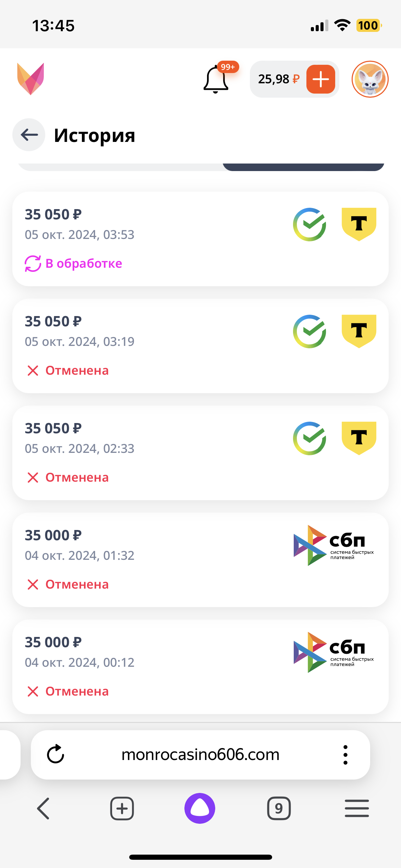Open the browser hamburger menu
The image size is (401, 868).
coord(357,808)
